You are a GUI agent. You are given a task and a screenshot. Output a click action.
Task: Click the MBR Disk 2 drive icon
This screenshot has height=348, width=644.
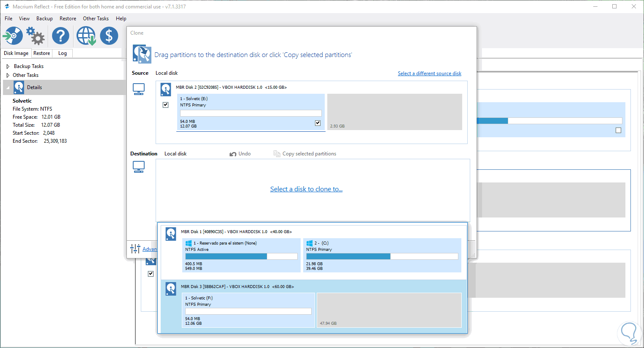coord(166,90)
